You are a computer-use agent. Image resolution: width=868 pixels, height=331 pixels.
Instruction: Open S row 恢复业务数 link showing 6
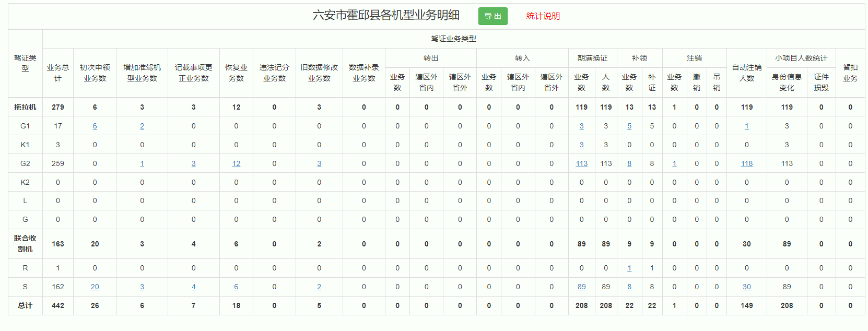tap(236, 287)
